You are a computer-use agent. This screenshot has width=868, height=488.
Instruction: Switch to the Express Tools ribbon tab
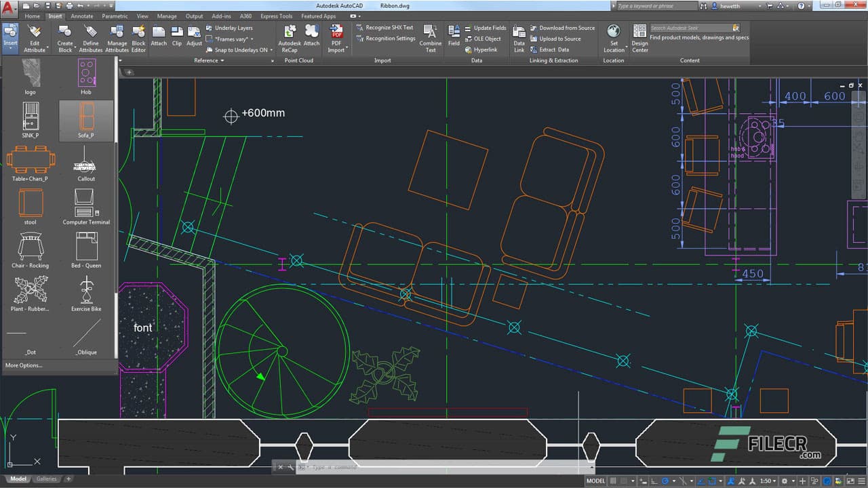coord(275,16)
